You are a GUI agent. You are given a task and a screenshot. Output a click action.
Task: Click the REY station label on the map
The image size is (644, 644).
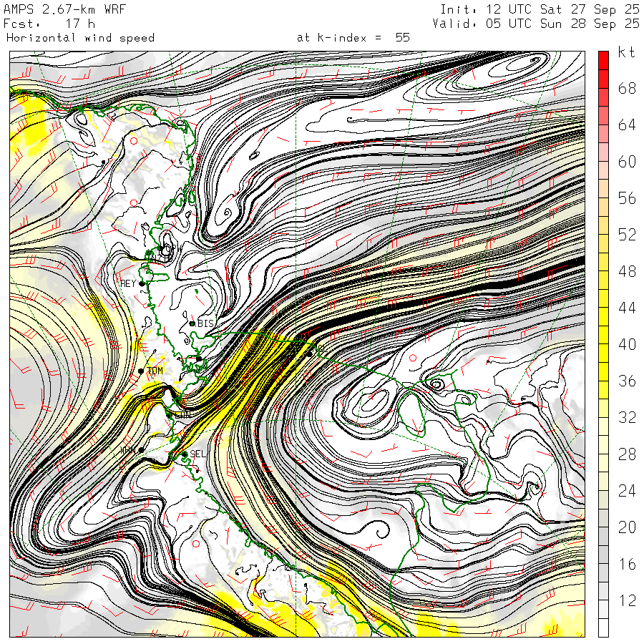click(128, 283)
